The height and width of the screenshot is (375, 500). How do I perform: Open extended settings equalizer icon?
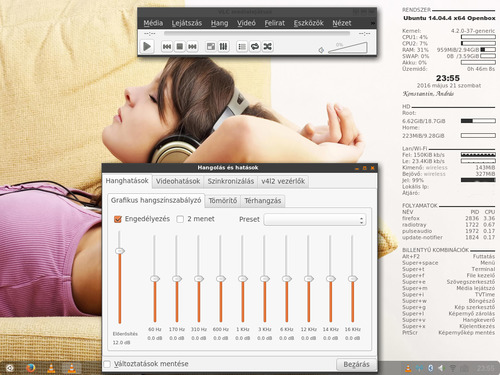click(x=223, y=46)
